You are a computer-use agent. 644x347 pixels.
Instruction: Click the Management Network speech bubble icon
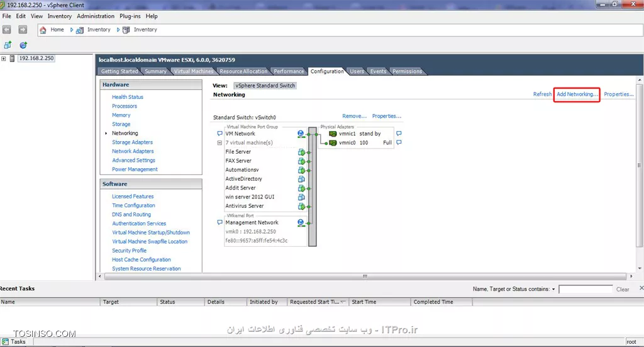219,222
